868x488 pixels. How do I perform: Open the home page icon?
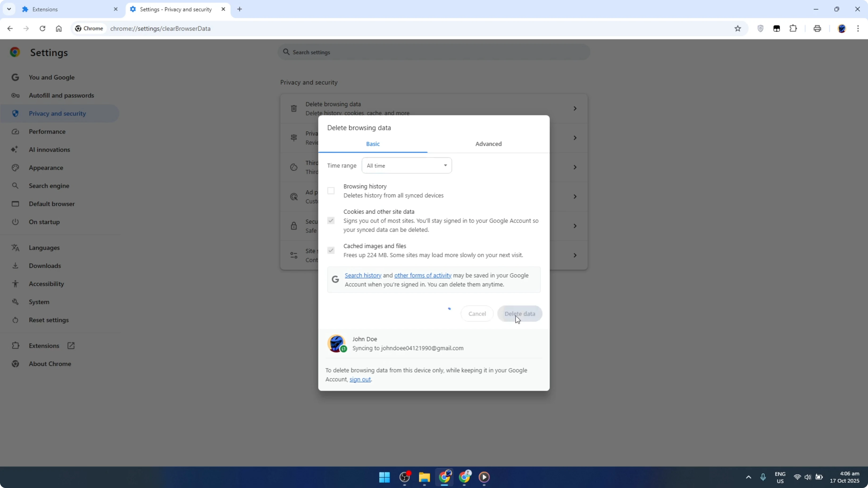pyautogui.click(x=59, y=29)
